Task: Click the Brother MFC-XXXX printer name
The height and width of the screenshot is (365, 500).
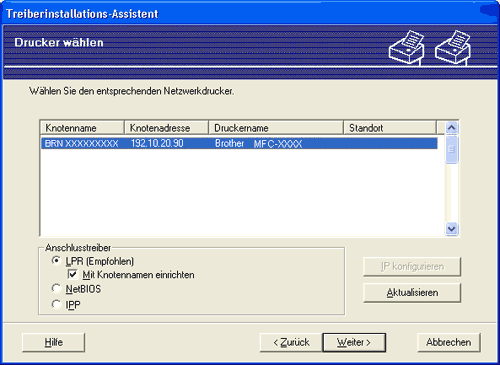Action: tap(258, 144)
